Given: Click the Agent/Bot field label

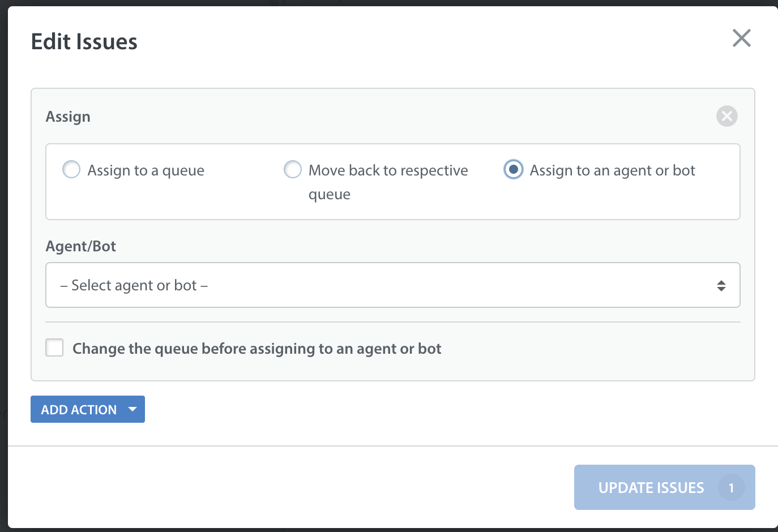Looking at the screenshot, I should pyautogui.click(x=81, y=246).
